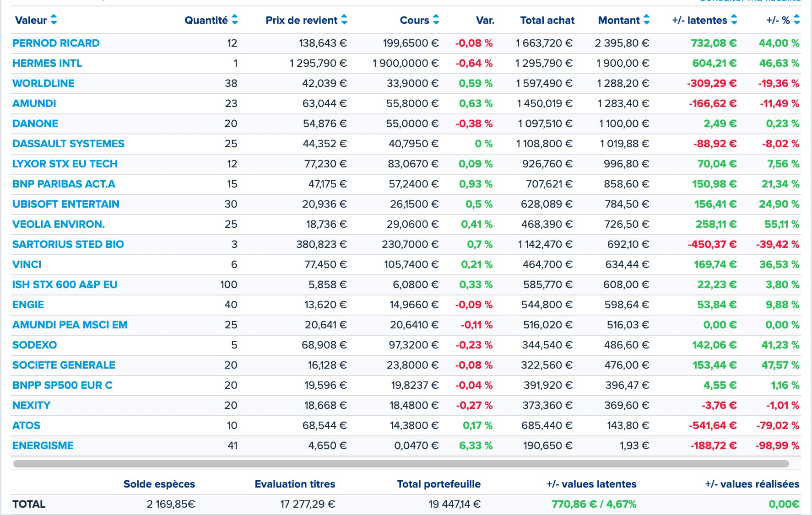The image size is (812, 515).
Task: Select BNP Paribas variation 0,93 %
Action: click(476, 184)
